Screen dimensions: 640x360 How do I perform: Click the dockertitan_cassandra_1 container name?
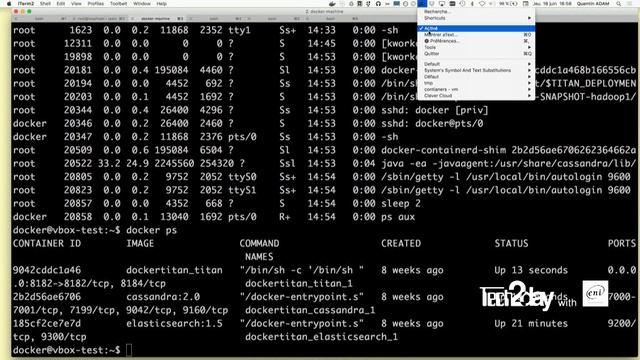pyautogui.click(x=310, y=310)
